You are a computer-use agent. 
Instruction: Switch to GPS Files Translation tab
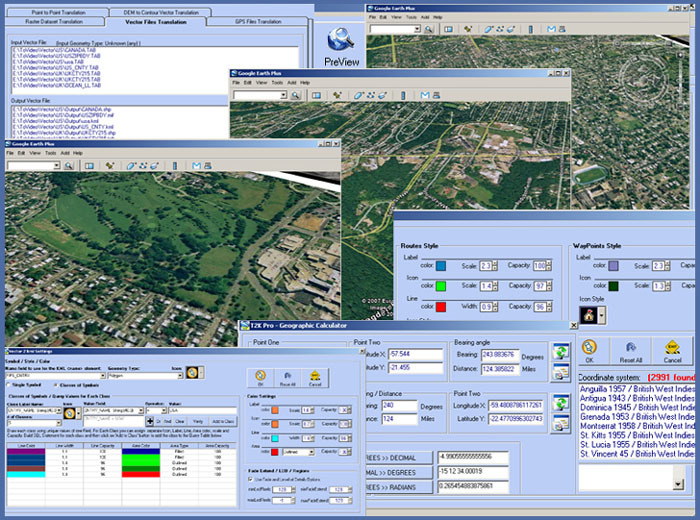click(258, 21)
